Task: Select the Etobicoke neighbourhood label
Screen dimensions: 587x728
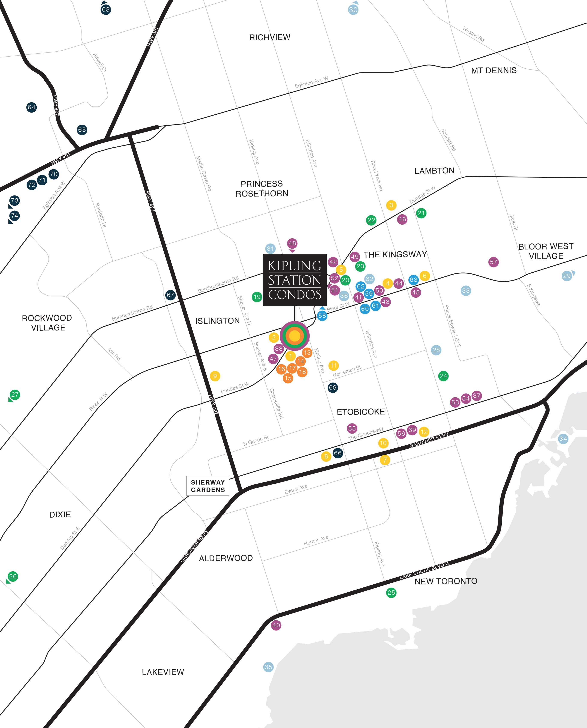Action: click(x=361, y=412)
